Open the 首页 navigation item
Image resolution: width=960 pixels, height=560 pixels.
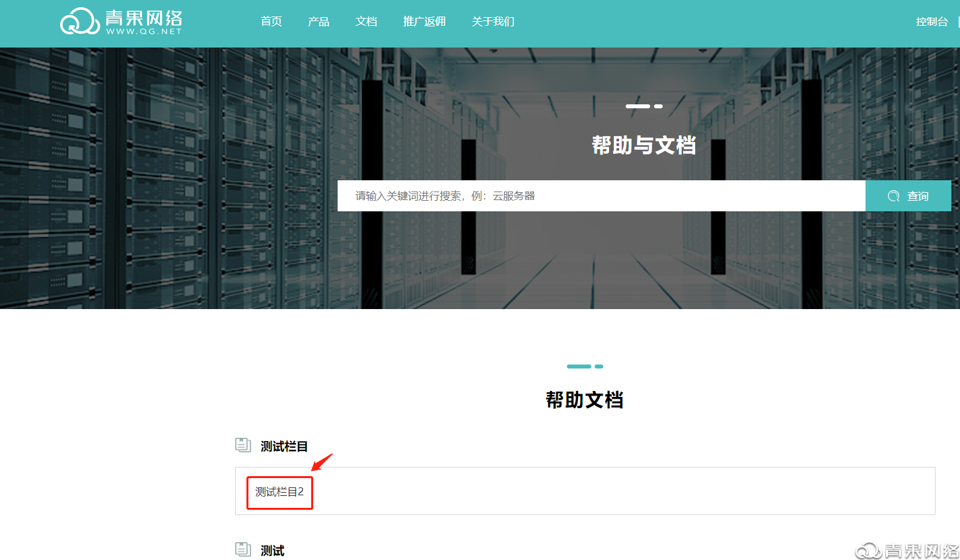click(x=272, y=22)
